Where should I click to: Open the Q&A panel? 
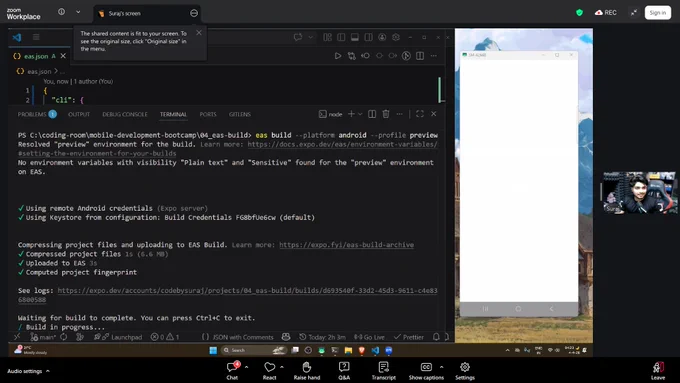(x=344, y=371)
